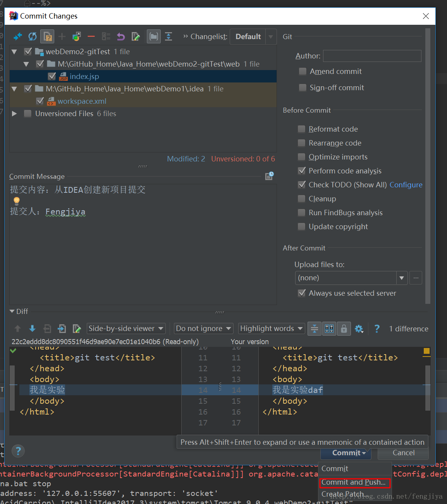
Task: Expand the Unversioned Files node
Action: (x=14, y=113)
